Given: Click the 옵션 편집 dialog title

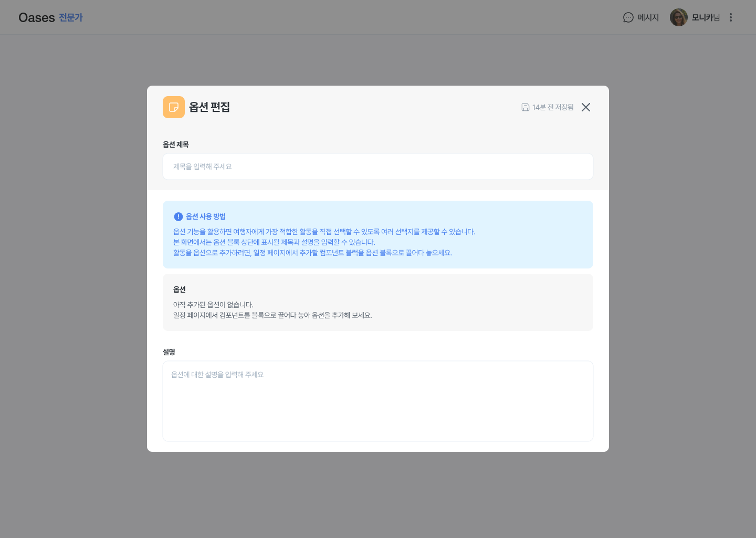Looking at the screenshot, I should tap(209, 107).
